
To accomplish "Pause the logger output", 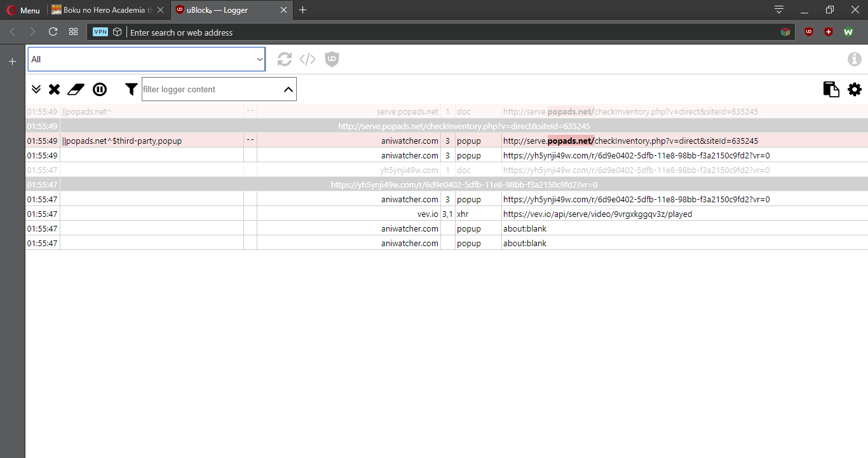I will (100, 89).
